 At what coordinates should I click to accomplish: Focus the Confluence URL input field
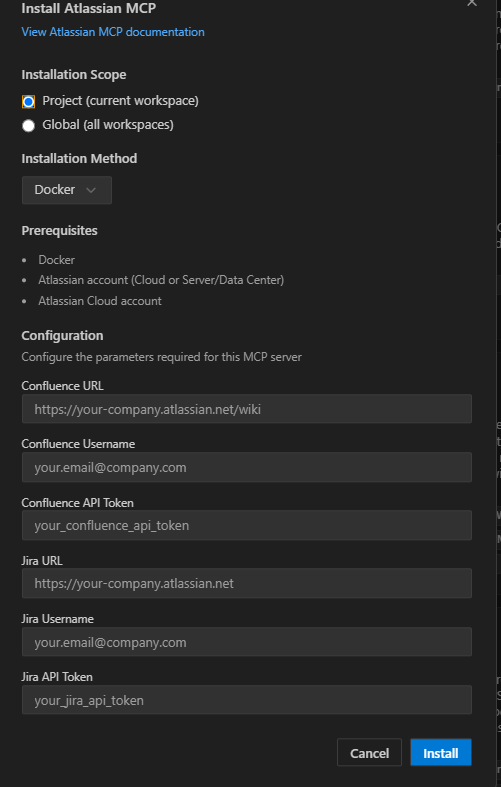pos(246,409)
